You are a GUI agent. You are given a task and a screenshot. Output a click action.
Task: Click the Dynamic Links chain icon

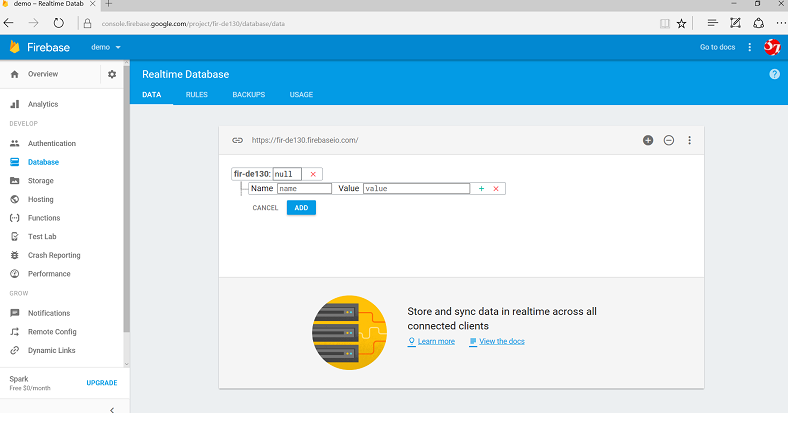point(15,350)
